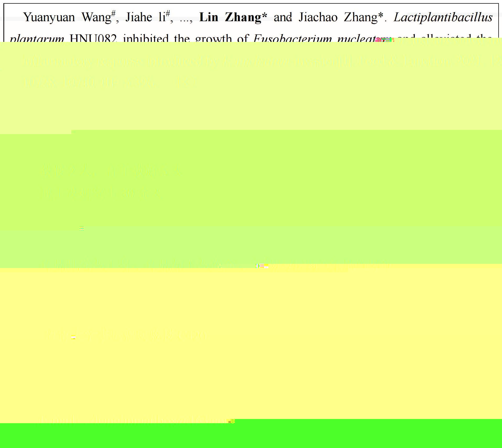Image resolution: width=502 pixels, height=448 pixels.
Task: Click the superscript # after "Wang"
Action: click(x=113, y=13)
